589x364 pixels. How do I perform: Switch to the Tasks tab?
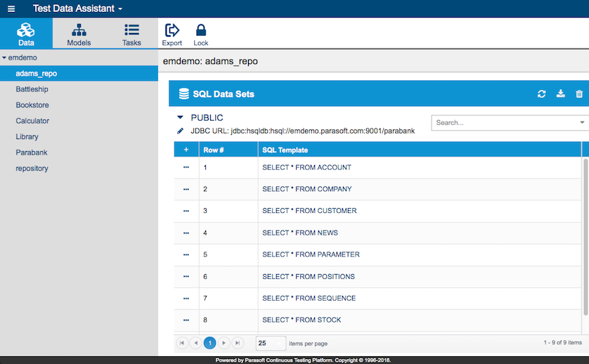pos(131,34)
